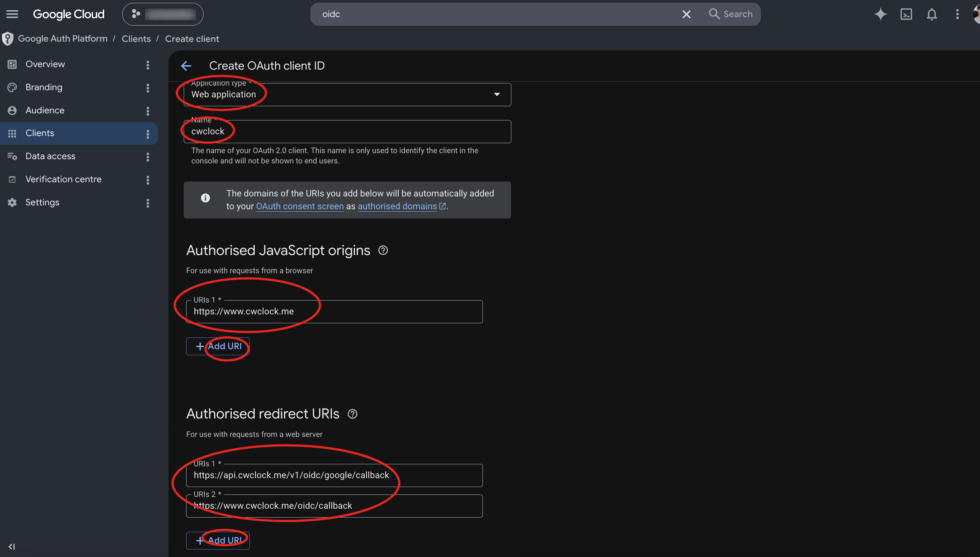
Task: Activate Cloud Shell terminal icon
Action: (x=906, y=14)
